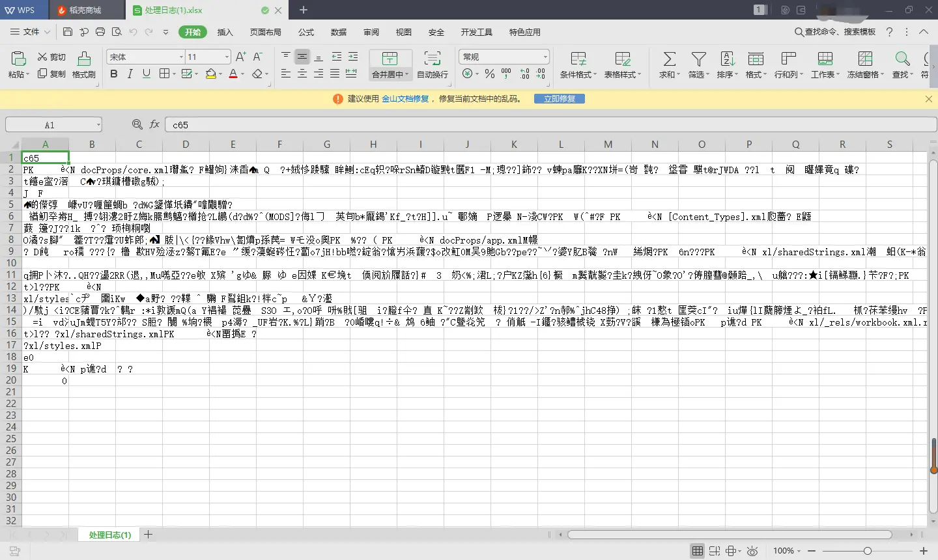Click the Format Painter (格式刷) icon
The width and height of the screenshot is (938, 560).
[x=84, y=59]
